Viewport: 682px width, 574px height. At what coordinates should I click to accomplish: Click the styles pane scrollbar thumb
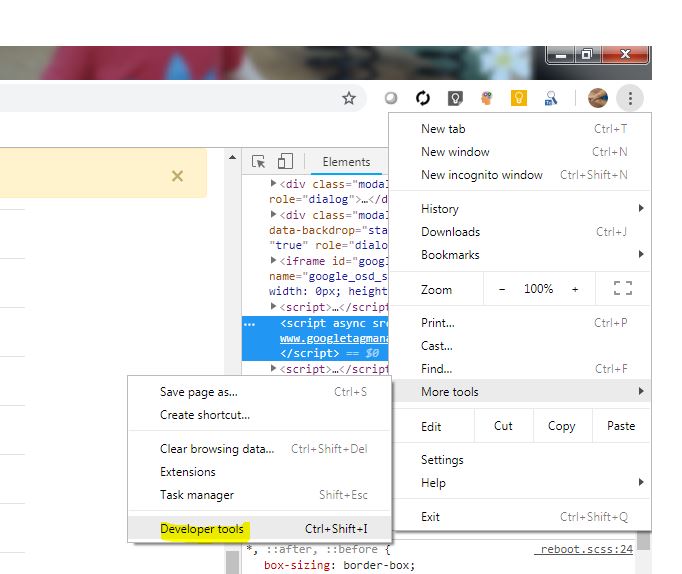click(643, 541)
